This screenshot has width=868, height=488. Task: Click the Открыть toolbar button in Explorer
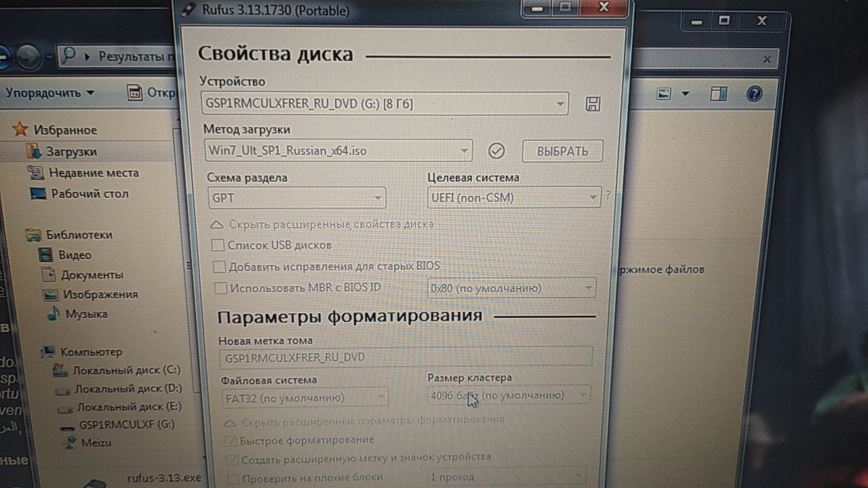click(x=153, y=93)
